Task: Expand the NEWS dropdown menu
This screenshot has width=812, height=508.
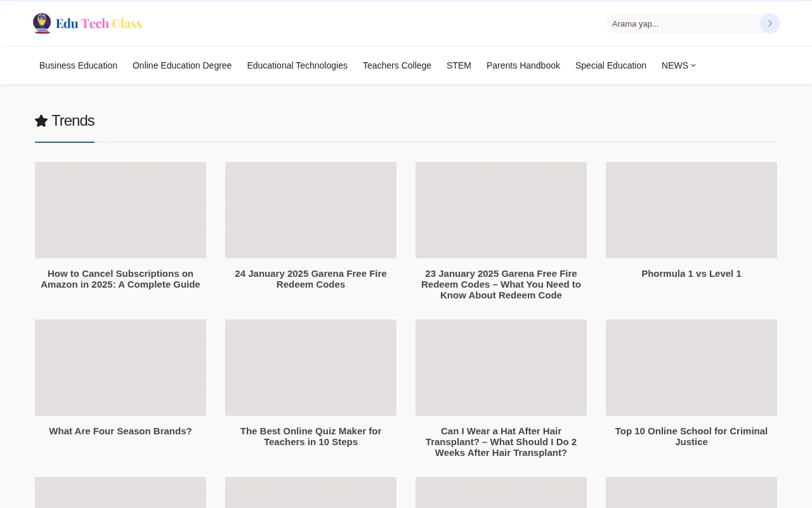Action: [x=678, y=65]
